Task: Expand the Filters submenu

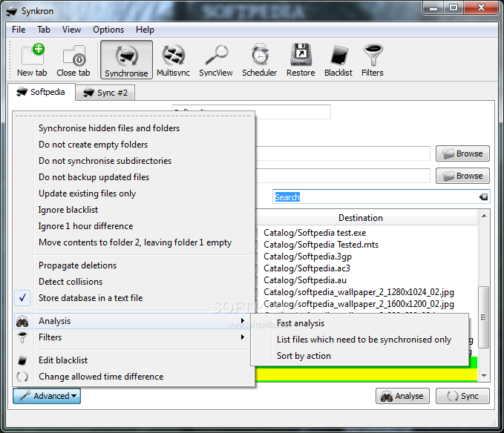Action: (x=134, y=337)
